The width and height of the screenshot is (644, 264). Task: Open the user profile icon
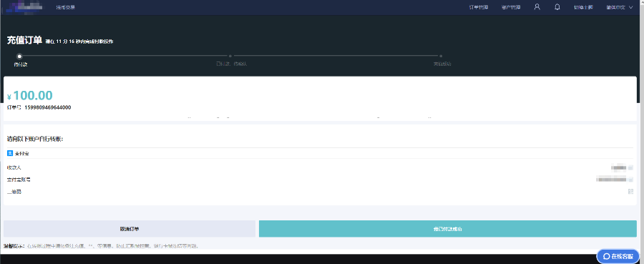[x=537, y=7]
